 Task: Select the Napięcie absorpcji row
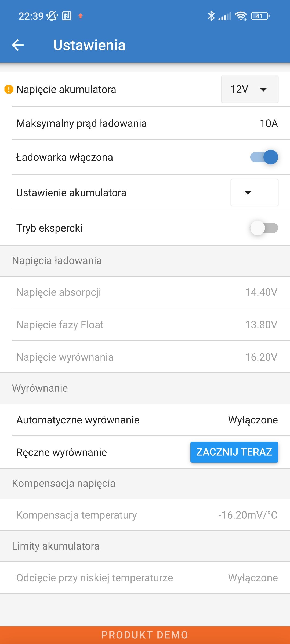[145, 292]
